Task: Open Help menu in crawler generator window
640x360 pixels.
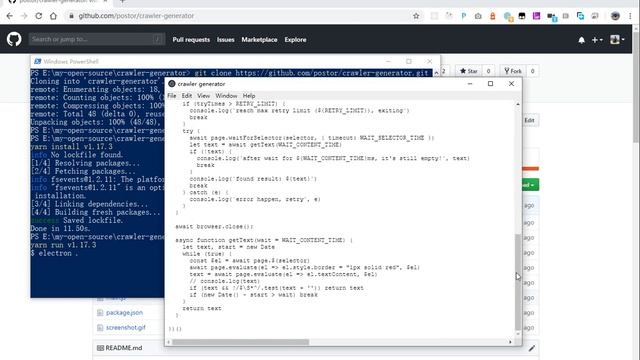Action: tap(249, 96)
